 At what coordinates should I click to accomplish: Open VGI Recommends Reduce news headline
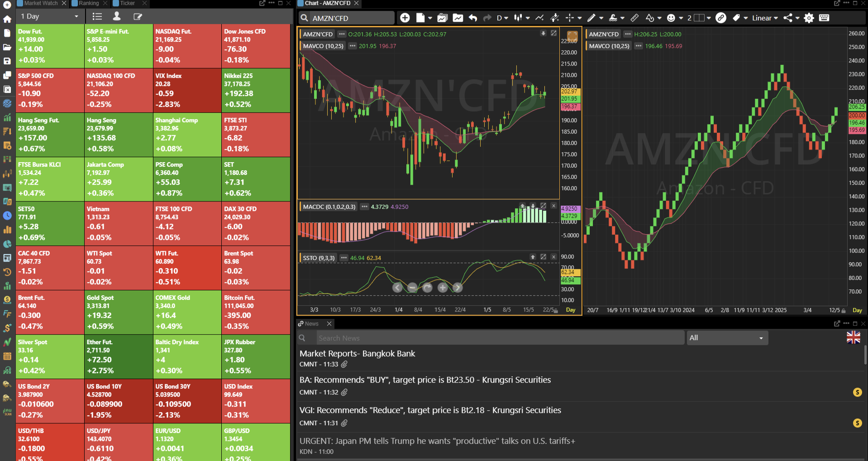pyautogui.click(x=430, y=410)
